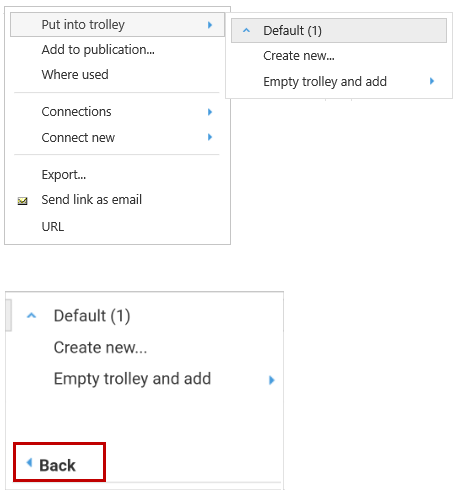Click the Back button
Image resolution: width=456 pixels, height=493 pixels.
[59, 462]
